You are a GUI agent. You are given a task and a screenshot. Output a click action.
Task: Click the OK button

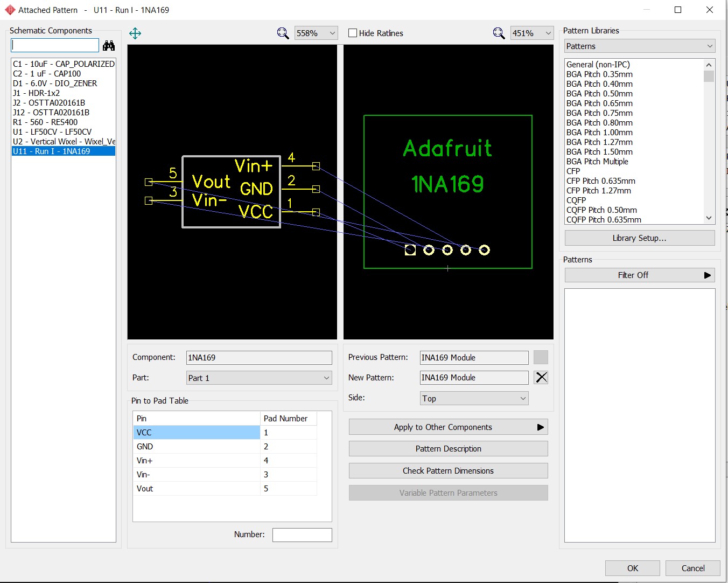pyautogui.click(x=633, y=568)
